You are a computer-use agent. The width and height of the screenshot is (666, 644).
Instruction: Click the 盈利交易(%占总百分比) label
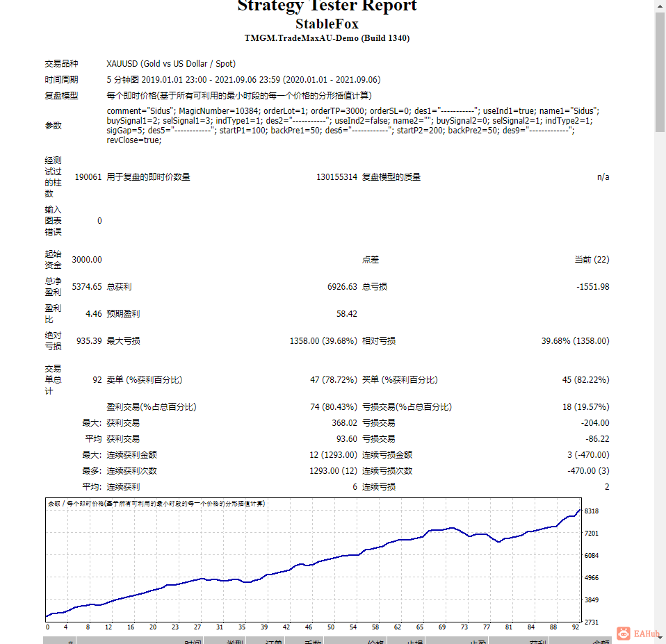tap(152, 407)
